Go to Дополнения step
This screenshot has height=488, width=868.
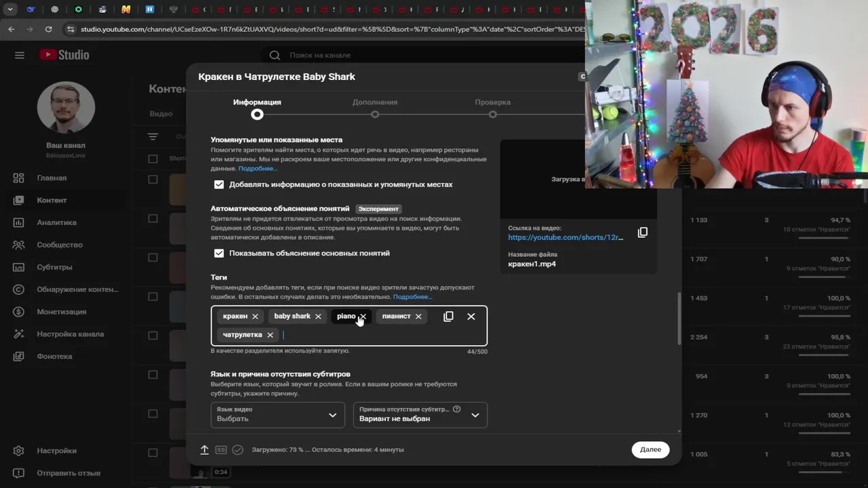coord(375,108)
